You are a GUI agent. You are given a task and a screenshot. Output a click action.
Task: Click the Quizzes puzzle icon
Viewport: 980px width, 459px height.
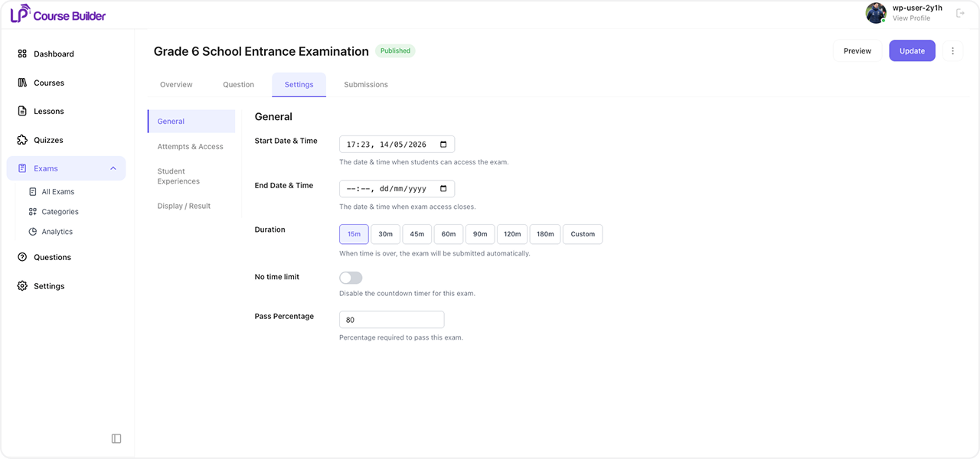[x=22, y=140]
